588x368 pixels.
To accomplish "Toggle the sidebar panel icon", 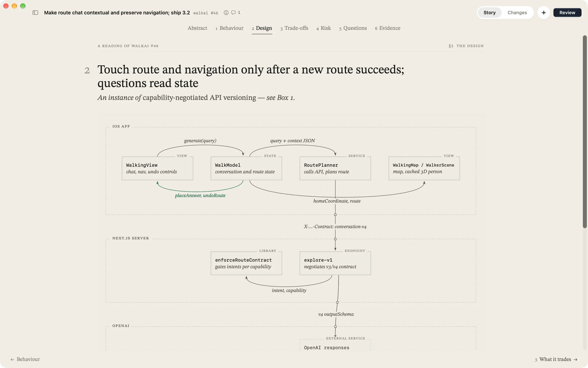I will 35,13.
